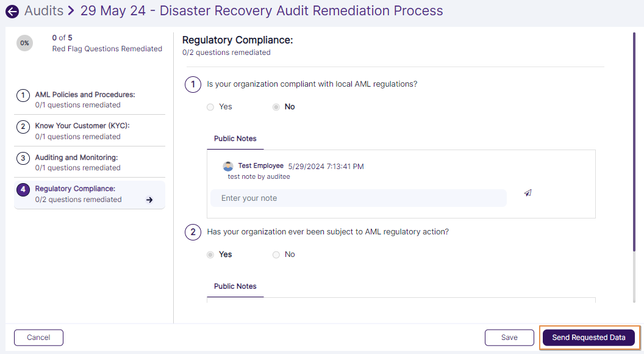Click the step 2 circle for Know Your Customer
The width and height of the screenshot is (644, 354).
23,125
